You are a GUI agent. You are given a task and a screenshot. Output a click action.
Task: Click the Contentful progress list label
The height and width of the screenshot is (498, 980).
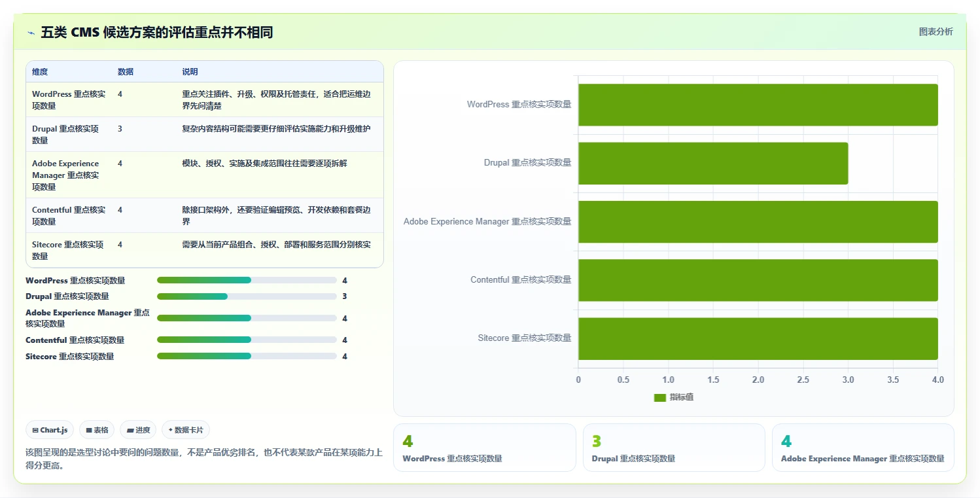pyautogui.click(x=75, y=340)
